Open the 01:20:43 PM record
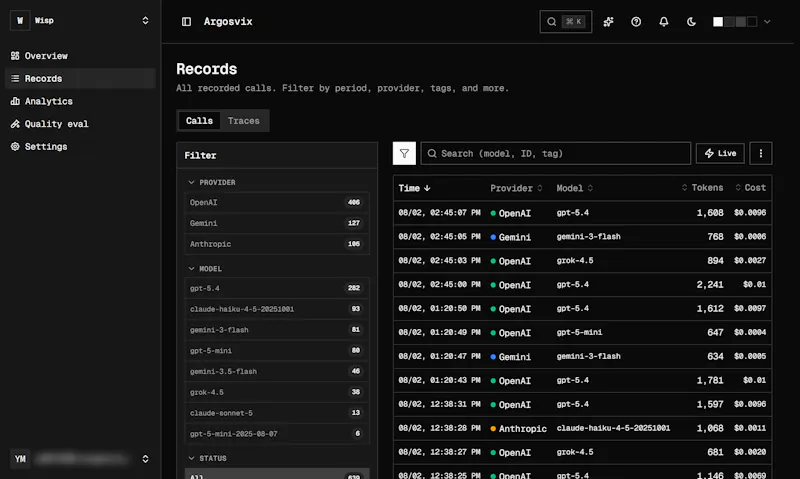 [582, 381]
